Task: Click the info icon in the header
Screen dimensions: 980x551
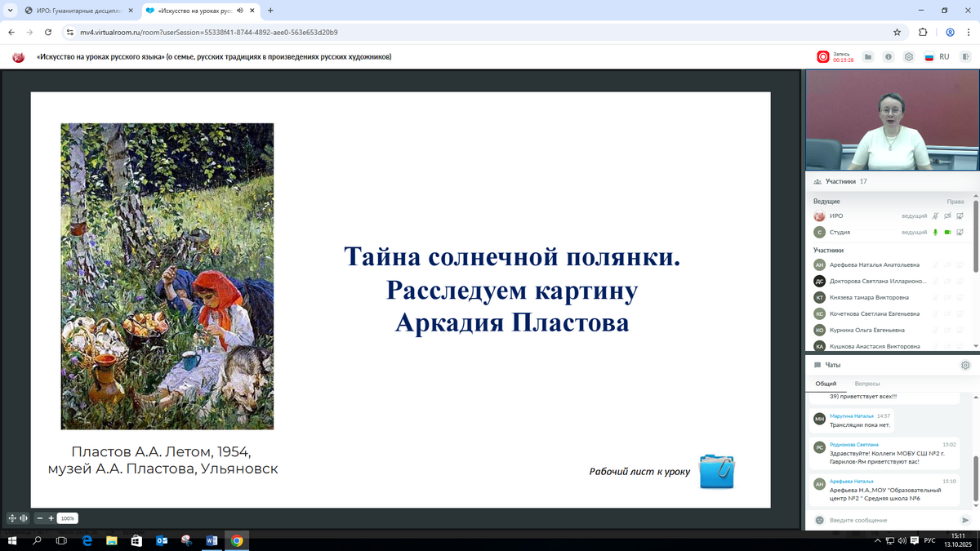Action: [x=887, y=57]
